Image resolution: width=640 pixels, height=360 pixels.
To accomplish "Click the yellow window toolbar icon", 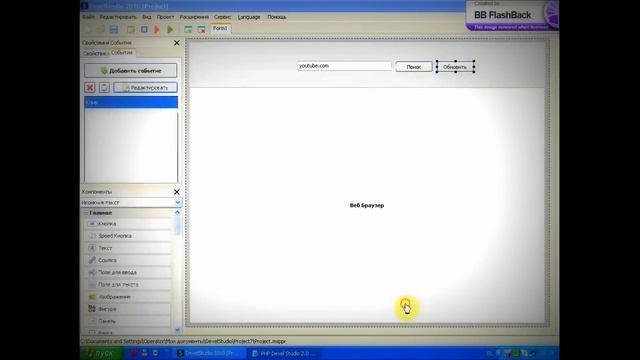I will (131, 29).
